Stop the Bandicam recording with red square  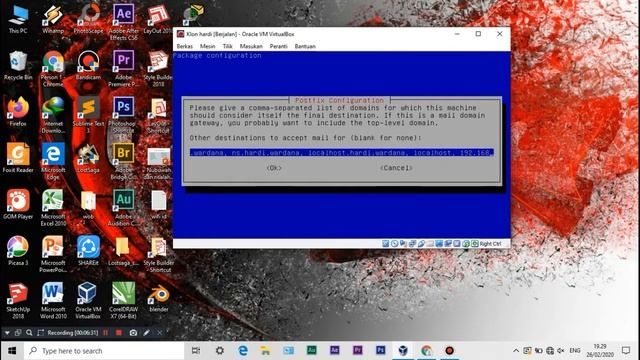(x=119, y=333)
